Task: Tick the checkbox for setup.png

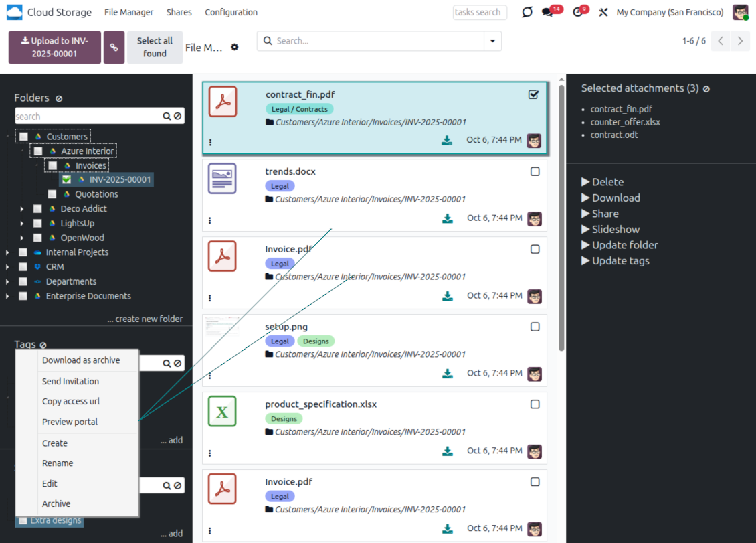Action: (535, 327)
